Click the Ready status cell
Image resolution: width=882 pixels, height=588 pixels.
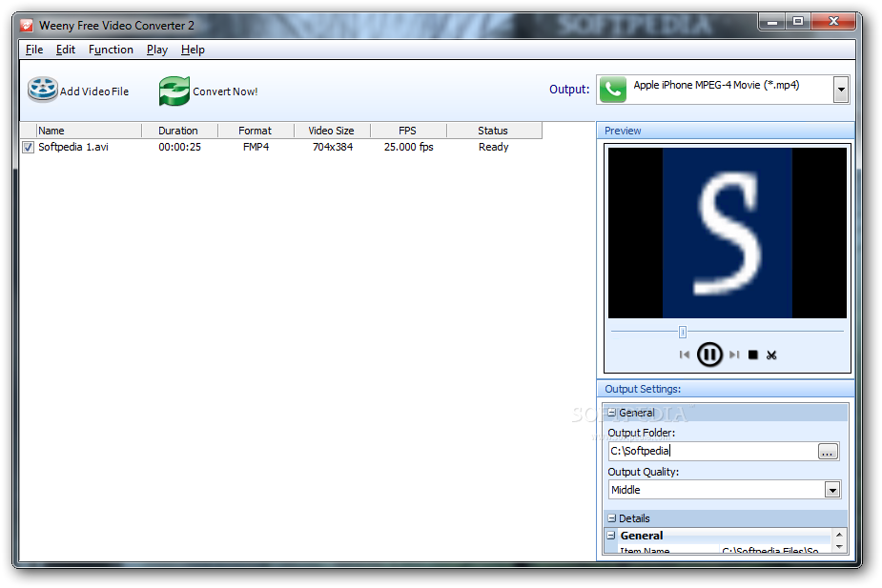493,147
